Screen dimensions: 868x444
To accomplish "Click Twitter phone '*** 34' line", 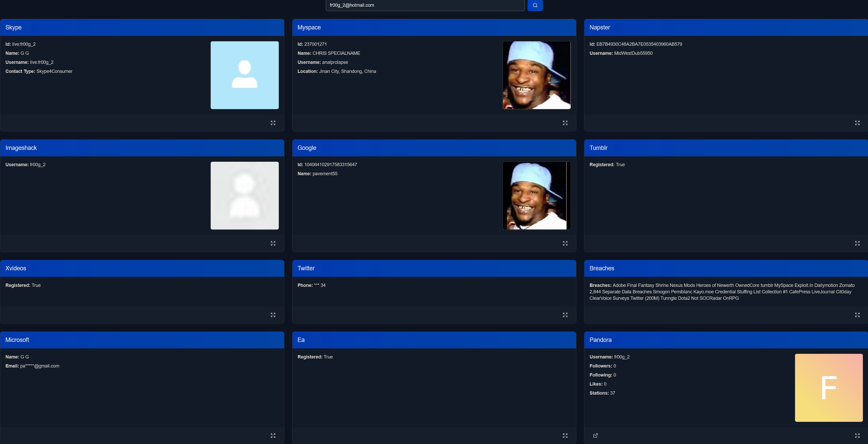I will [x=311, y=285].
